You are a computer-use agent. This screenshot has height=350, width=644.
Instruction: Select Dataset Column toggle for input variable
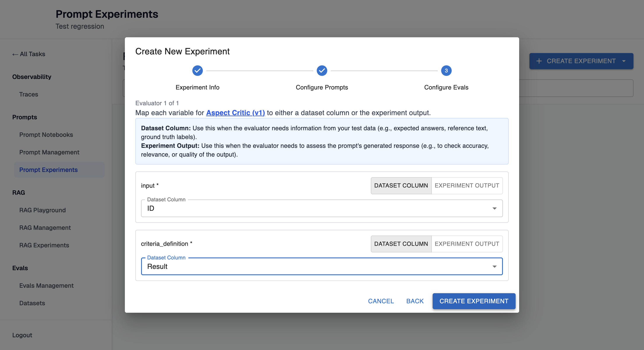pyautogui.click(x=401, y=186)
